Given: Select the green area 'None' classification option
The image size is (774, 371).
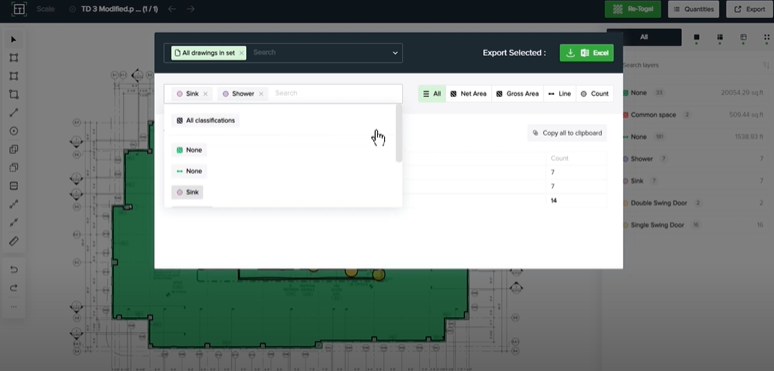Looking at the screenshot, I should [x=189, y=150].
